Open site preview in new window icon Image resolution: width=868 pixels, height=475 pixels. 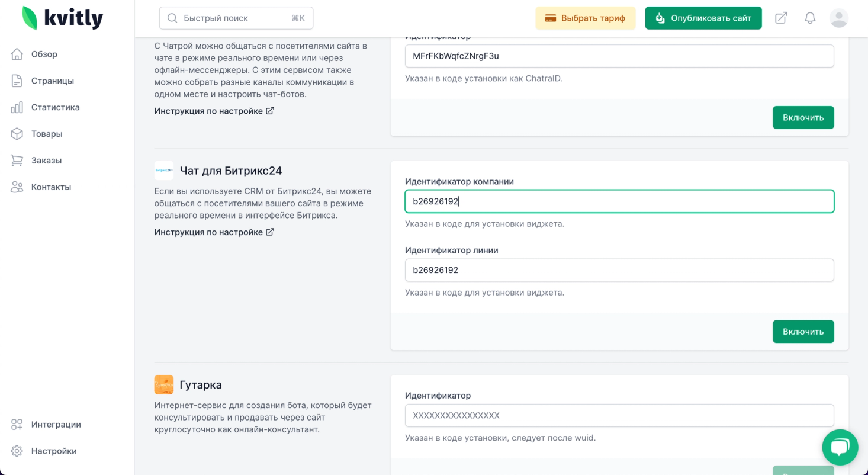781,18
